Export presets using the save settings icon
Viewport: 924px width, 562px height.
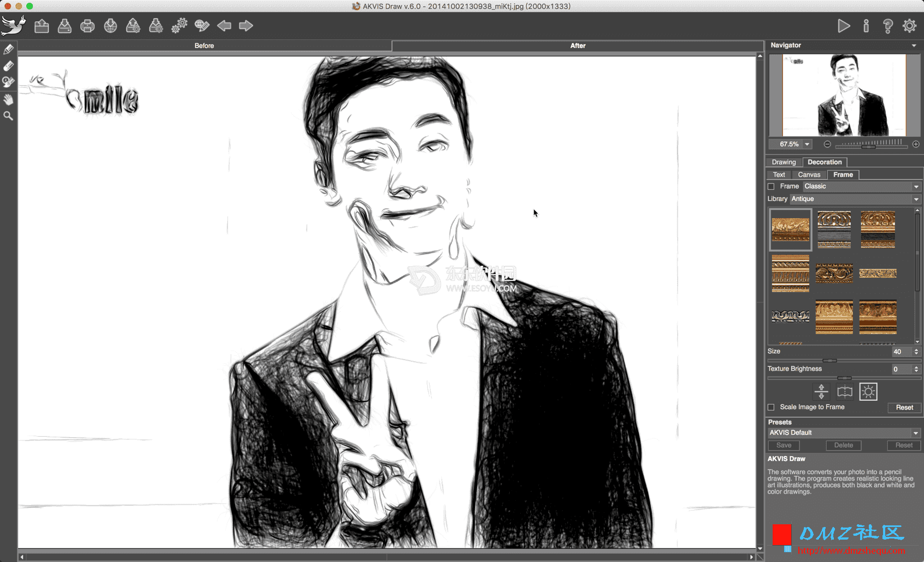(x=156, y=26)
